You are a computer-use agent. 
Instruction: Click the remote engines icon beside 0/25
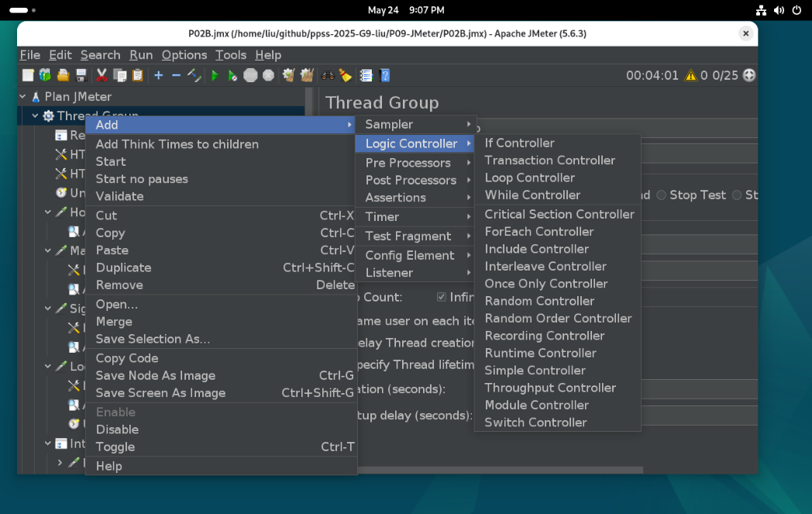748,75
